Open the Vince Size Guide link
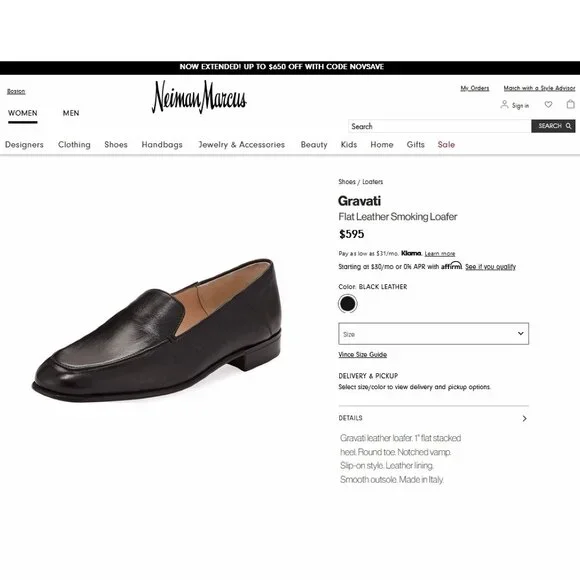580x580 pixels. point(362,354)
